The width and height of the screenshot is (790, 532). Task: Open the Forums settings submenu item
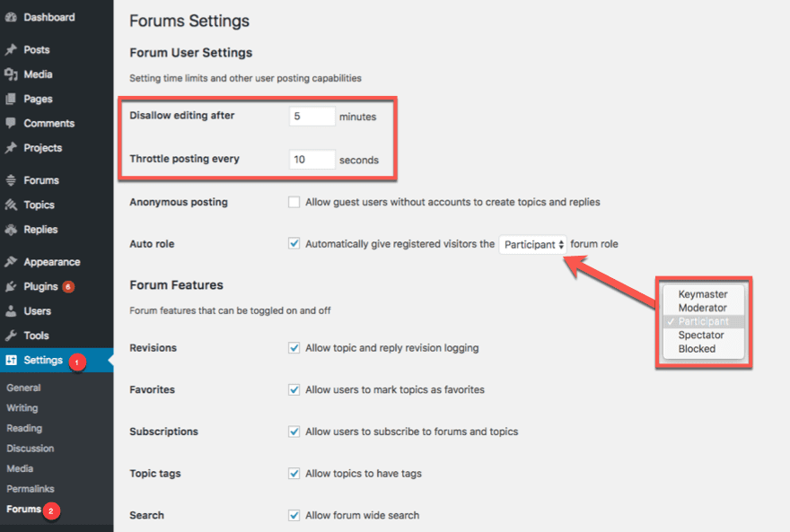(24, 510)
